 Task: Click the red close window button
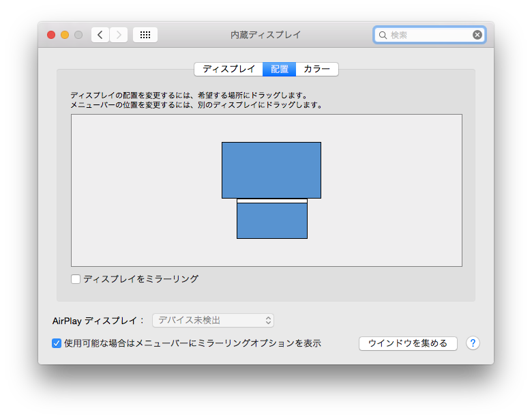point(51,35)
